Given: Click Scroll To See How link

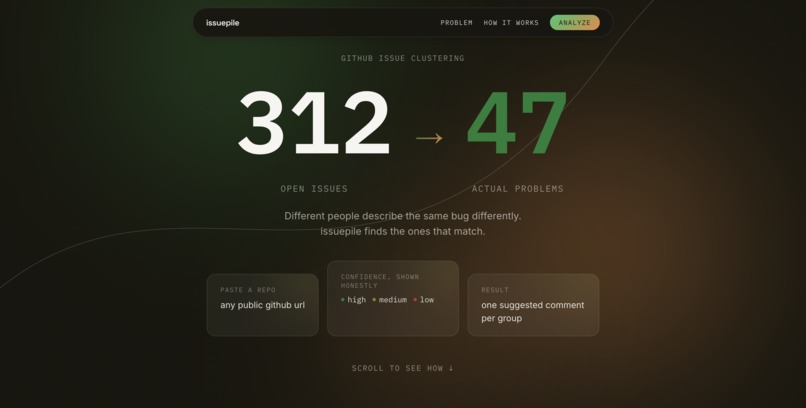Looking at the screenshot, I should tap(402, 368).
